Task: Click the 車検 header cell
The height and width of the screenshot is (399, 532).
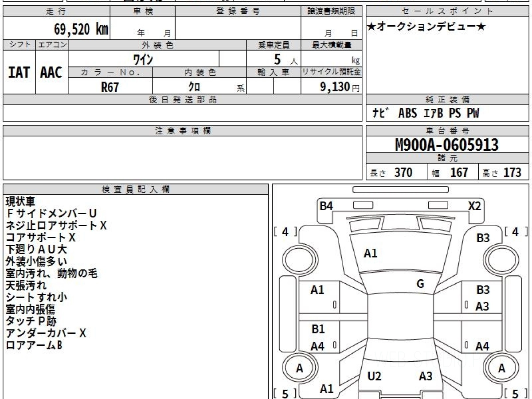Action: click(143, 11)
